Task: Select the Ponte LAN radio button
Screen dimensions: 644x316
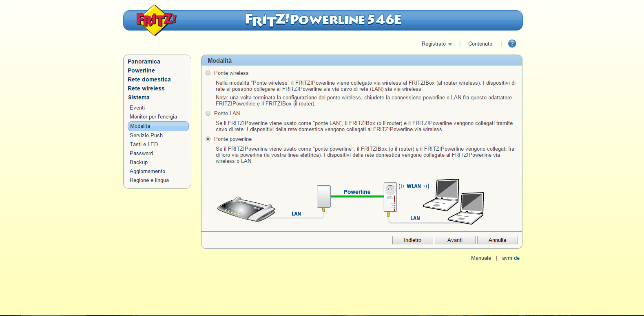Action: [x=208, y=114]
